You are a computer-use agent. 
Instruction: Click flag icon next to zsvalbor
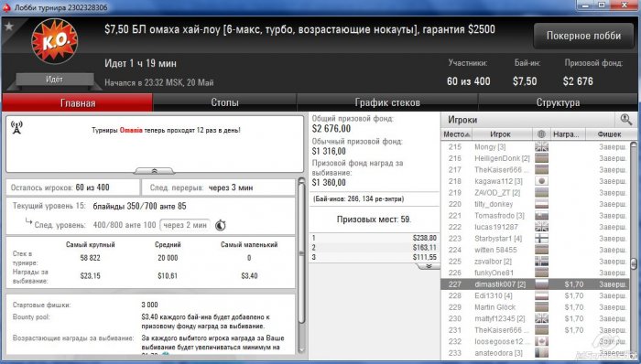point(541,262)
